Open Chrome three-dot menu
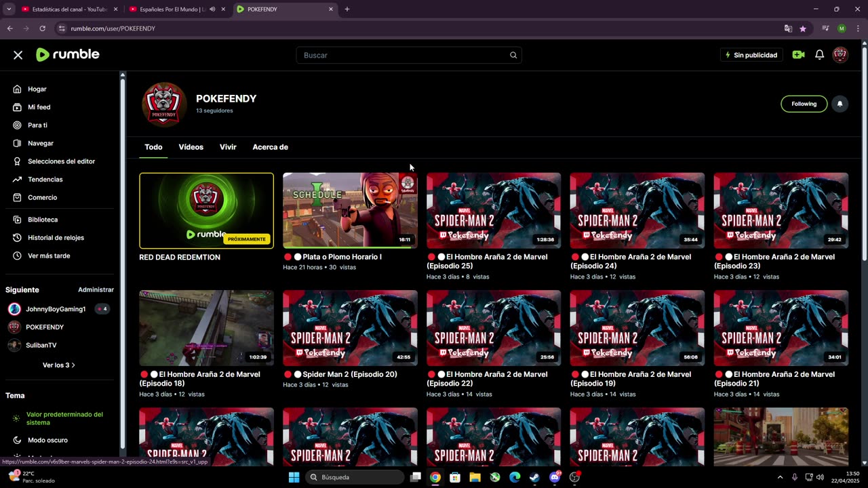This screenshot has height=488, width=868. (x=857, y=28)
